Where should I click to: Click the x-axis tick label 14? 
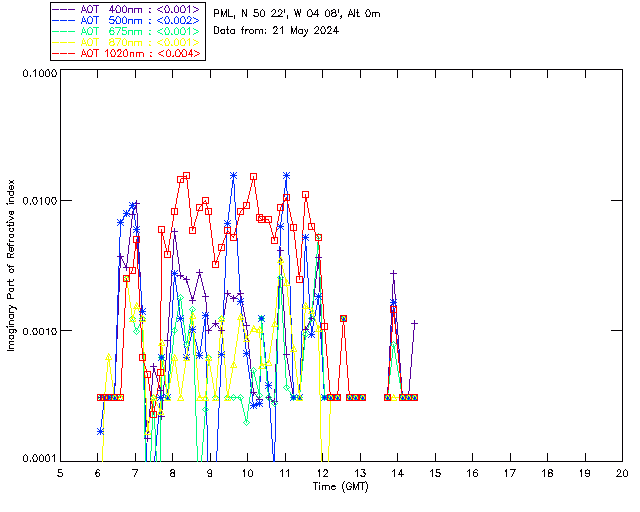398,473
